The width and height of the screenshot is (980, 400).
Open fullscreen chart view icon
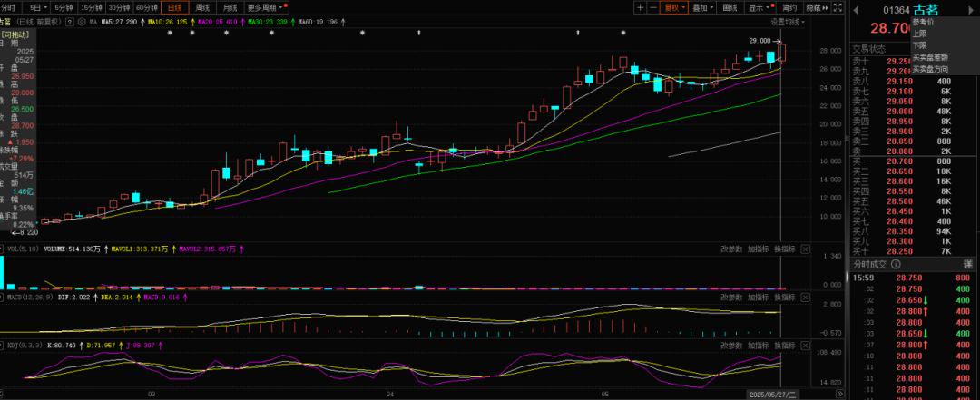[x=838, y=7]
